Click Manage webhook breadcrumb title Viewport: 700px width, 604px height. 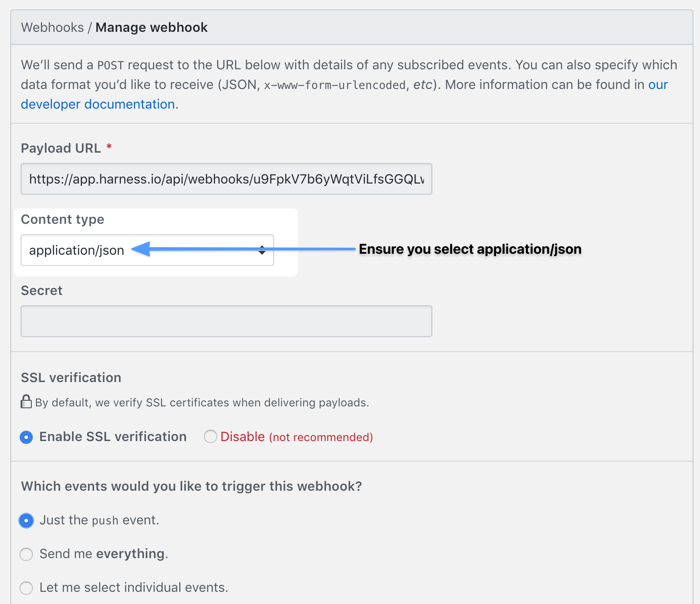[152, 28]
